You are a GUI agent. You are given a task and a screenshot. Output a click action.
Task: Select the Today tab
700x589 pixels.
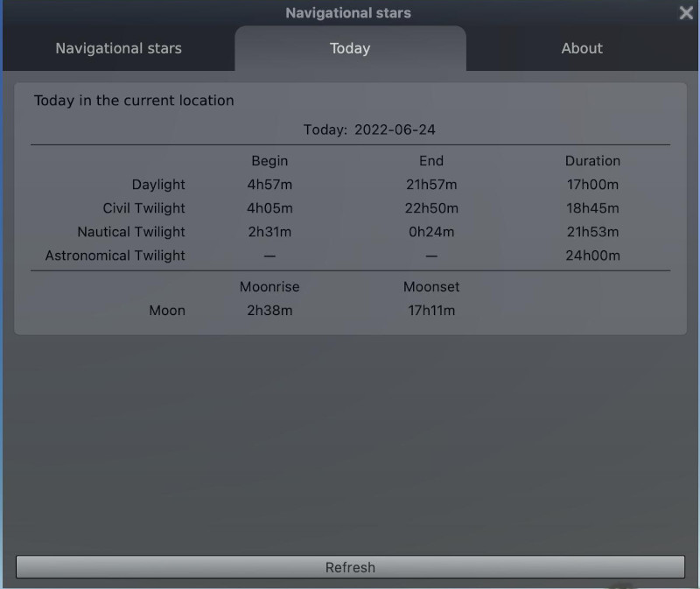click(x=350, y=48)
